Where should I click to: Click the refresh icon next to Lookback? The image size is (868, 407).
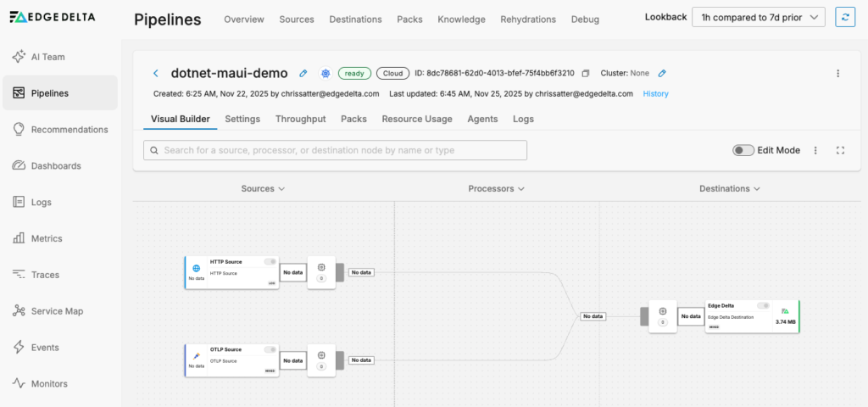coord(844,17)
